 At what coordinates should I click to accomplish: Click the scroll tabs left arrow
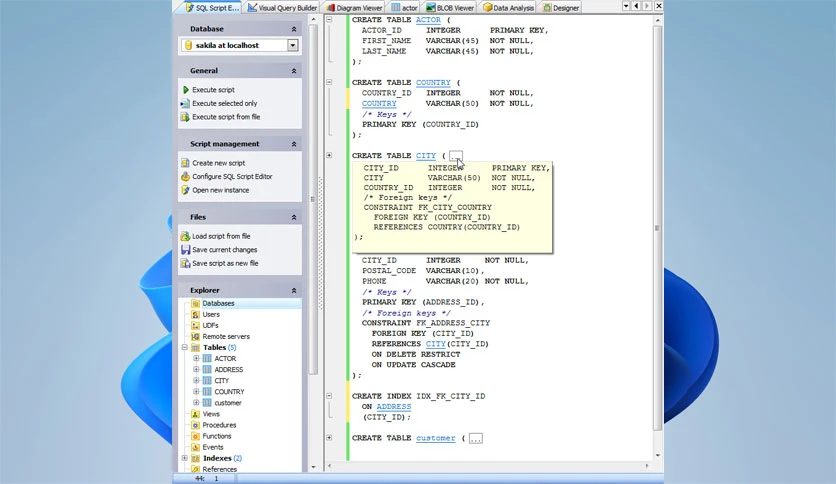click(636, 6)
